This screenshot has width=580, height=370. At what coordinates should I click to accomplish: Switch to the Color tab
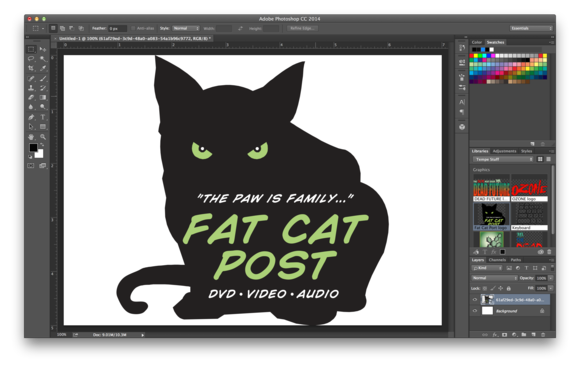click(x=477, y=42)
